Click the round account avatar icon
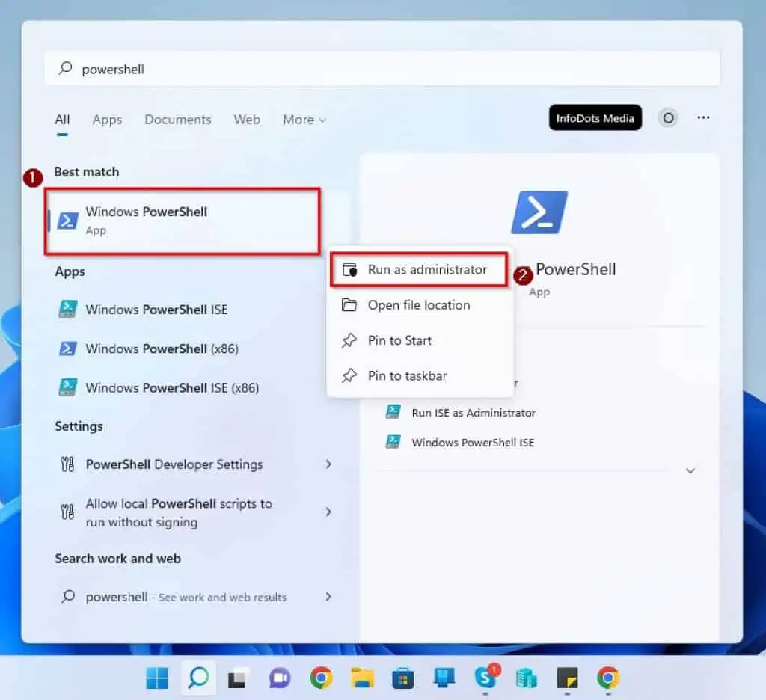Image resolution: width=766 pixels, height=700 pixels. coord(668,117)
